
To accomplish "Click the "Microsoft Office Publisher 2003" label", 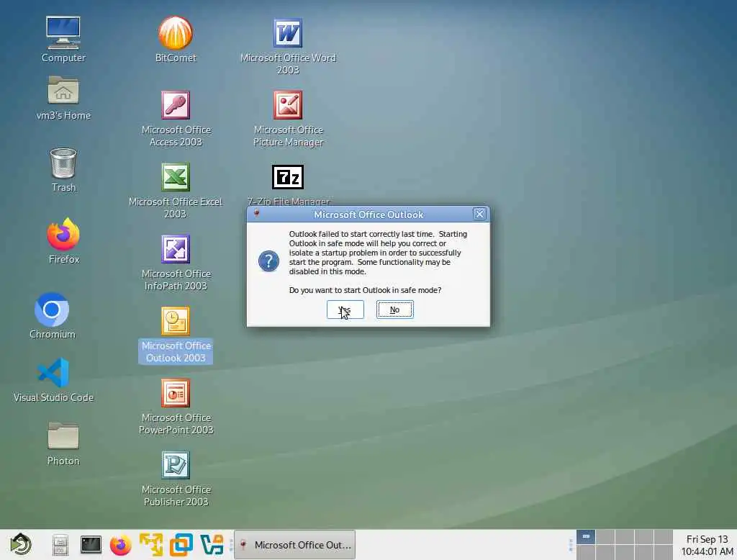I will pyautogui.click(x=176, y=496).
